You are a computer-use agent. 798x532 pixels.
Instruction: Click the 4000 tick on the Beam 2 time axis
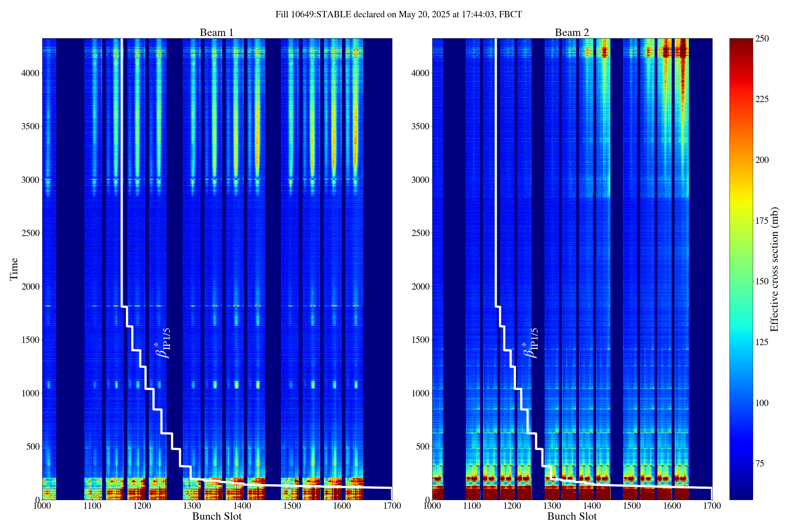tap(421, 73)
